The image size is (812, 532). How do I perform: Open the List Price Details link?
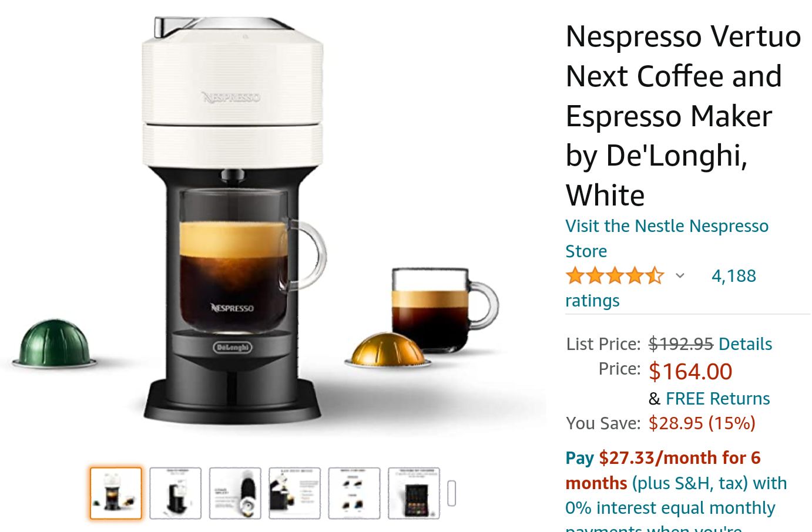tap(745, 344)
